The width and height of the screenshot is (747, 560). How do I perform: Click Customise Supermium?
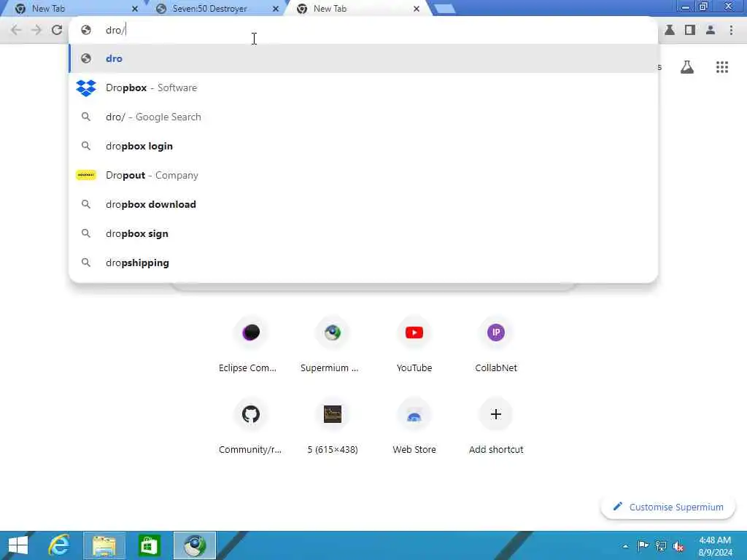click(668, 507)
